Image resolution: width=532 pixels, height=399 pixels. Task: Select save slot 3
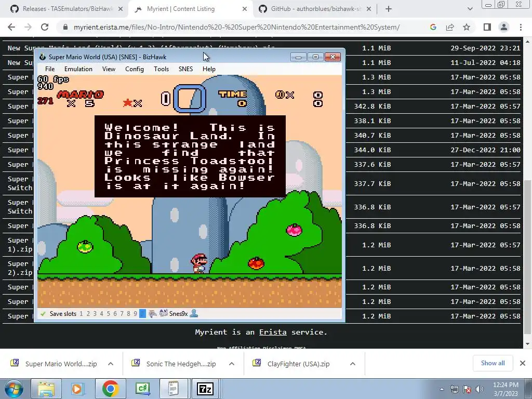click(95, 314)
